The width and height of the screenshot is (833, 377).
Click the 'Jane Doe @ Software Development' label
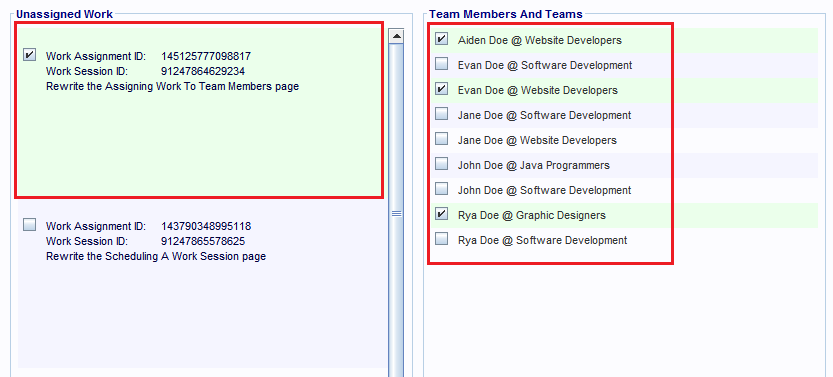coord(545,115)
